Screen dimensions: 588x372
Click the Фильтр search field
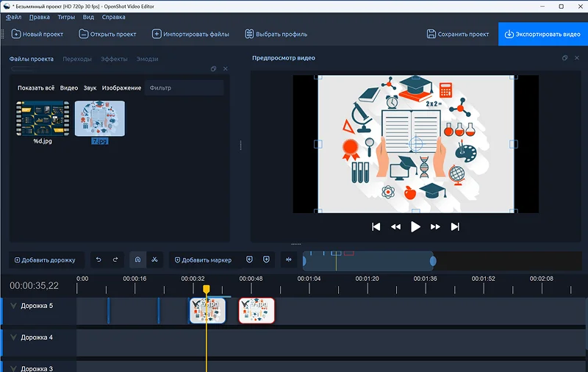[x=184, y=88]
